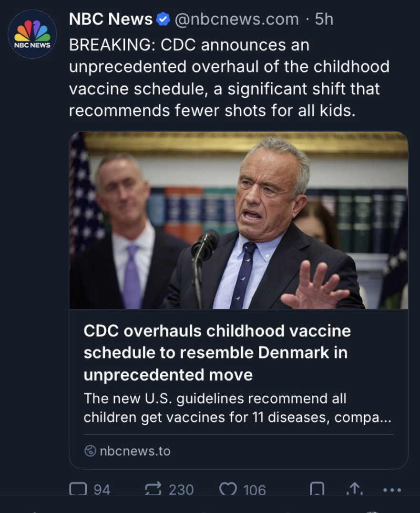Image resolution: width=420 pixels, height=513 pixels.
Task: Click the reply count of 94
Action: 102,490
